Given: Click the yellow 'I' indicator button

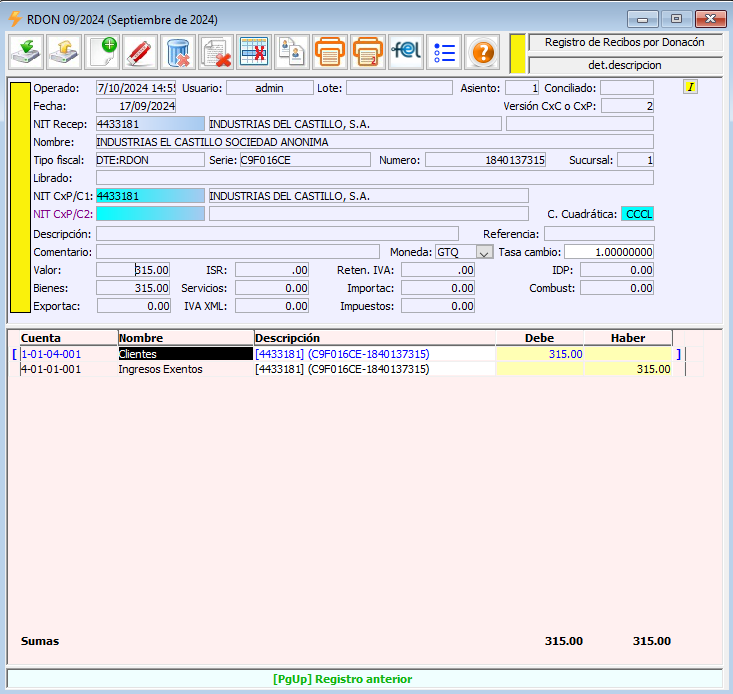Looking at the screenshot, I should coord(690,87).
